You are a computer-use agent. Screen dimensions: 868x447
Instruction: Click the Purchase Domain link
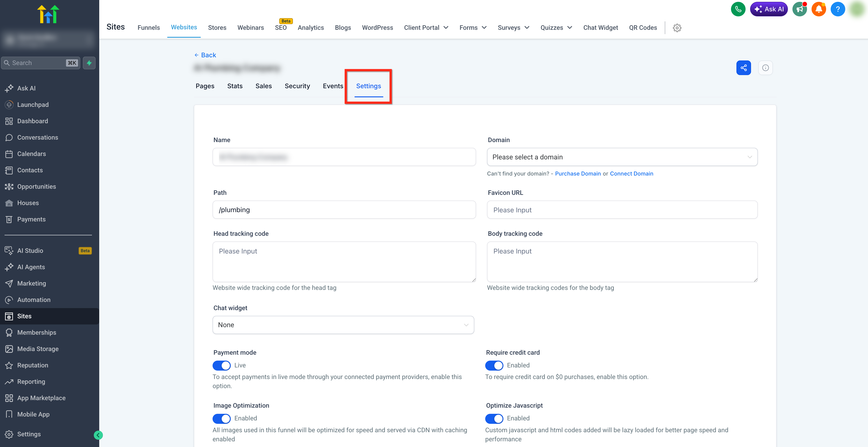(578, 173)
